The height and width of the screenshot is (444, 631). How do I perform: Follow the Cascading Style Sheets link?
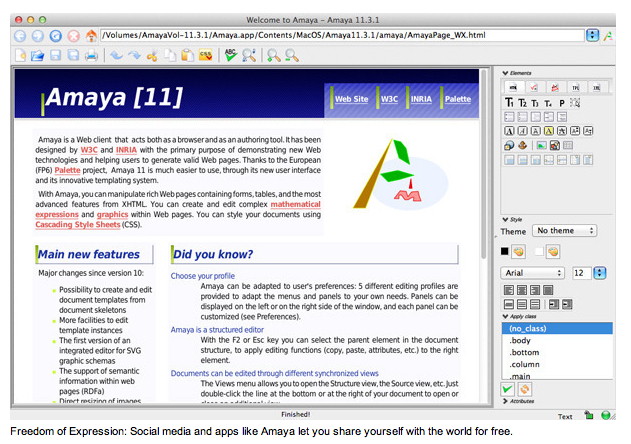[78, 225]
